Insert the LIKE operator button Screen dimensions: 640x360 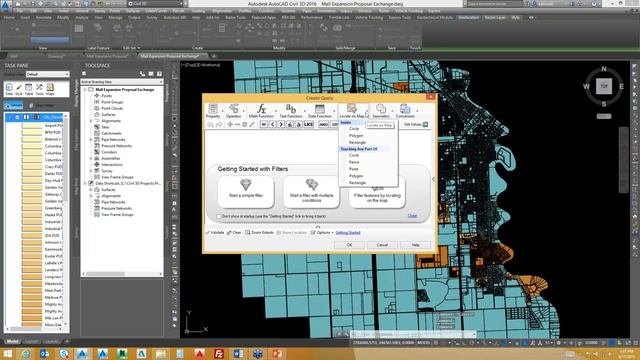[x=308, y=124]
